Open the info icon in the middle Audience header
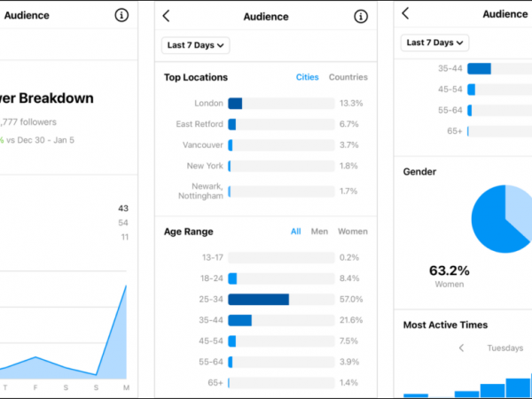 pos(360,16)
